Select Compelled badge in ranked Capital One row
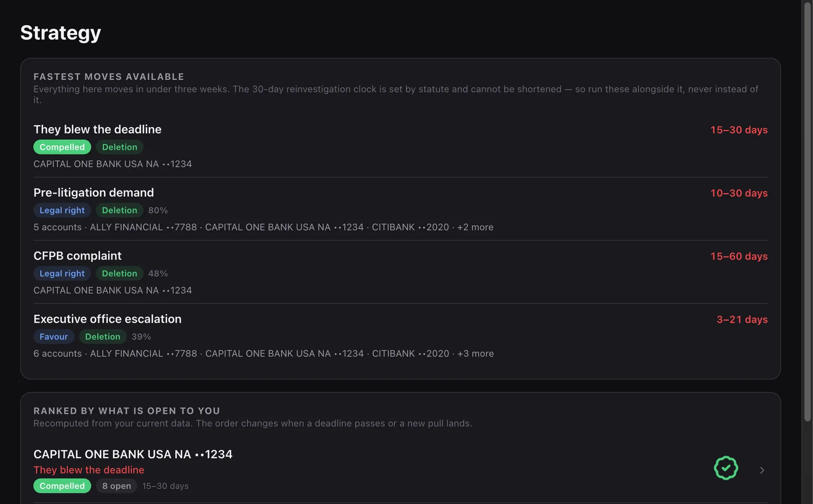The image size is (813, 504). [62, 486]
